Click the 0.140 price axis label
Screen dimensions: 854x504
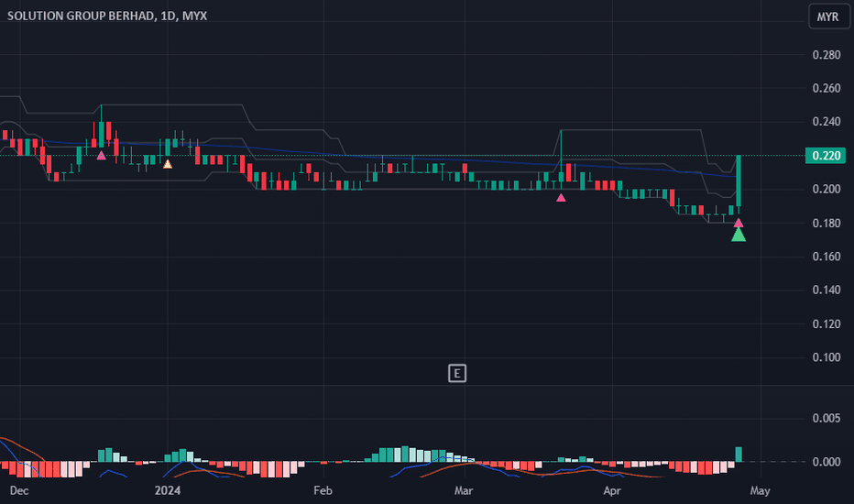click(x=827, y=290)
